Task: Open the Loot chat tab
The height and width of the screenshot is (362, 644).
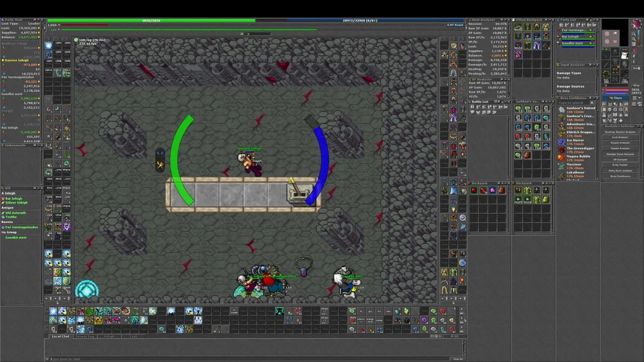Action: click(x=133, y=336)
